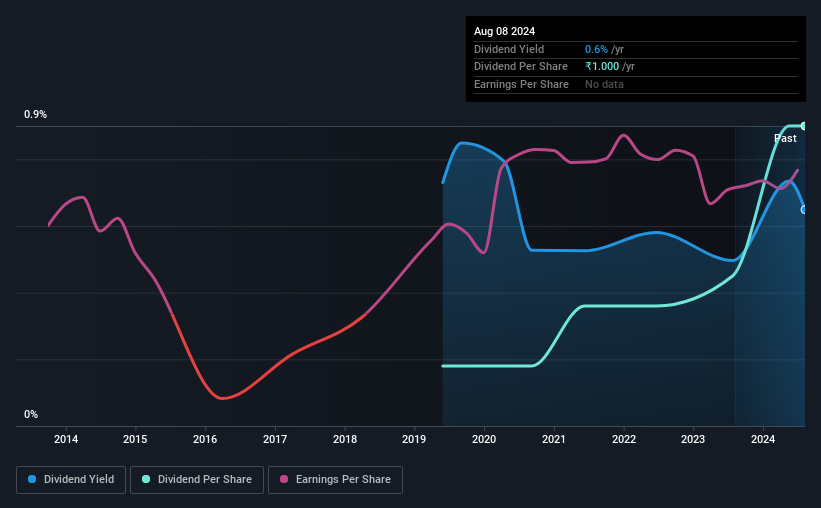Click the Aug 08 2024 tooltip date

(x=504, y=31)
